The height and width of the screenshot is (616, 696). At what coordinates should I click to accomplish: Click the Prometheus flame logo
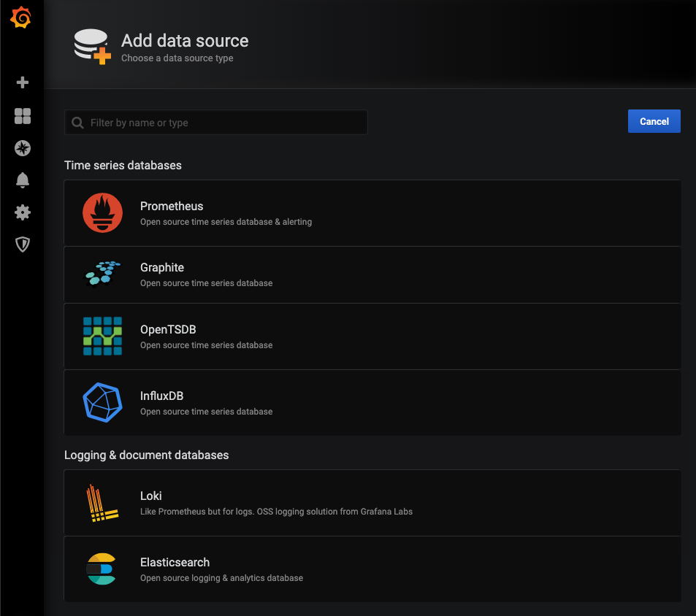pos(102,213)
